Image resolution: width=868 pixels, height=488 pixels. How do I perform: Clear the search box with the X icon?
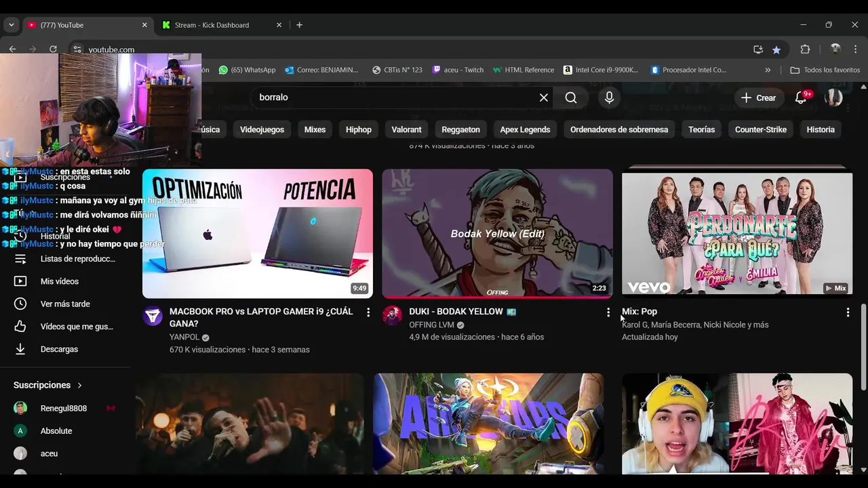tap(544, 98)
